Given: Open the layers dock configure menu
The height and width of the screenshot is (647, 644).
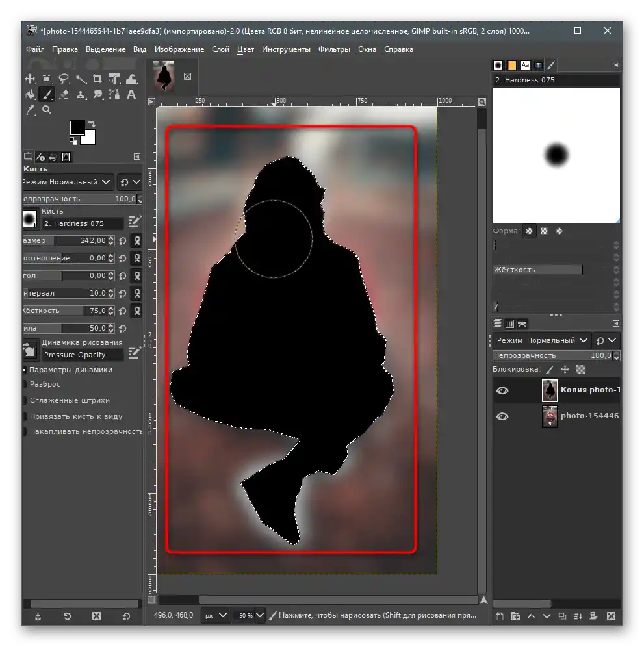Looking at the screenshot, I should point(615,323).
